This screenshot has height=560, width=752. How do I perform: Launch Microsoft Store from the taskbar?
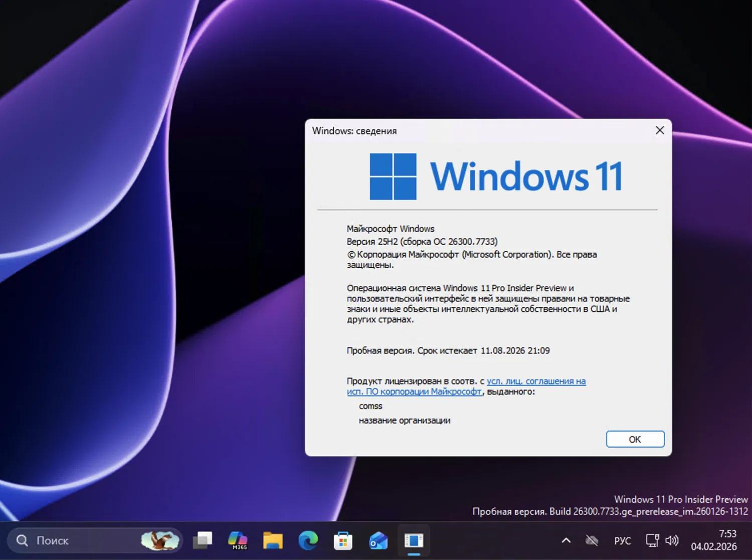pos(343,540)
